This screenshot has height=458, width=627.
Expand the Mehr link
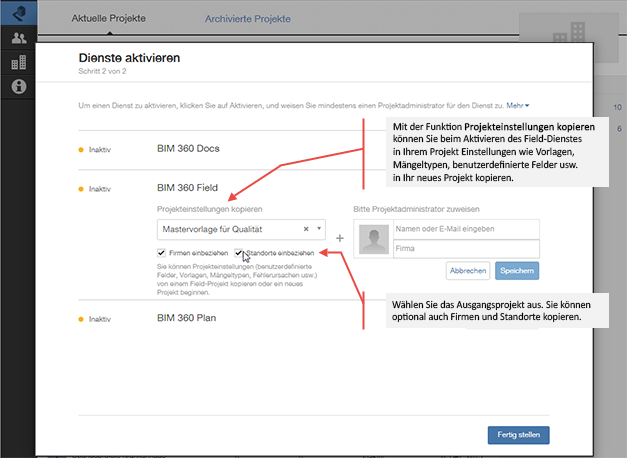click(x=518, y=106)
